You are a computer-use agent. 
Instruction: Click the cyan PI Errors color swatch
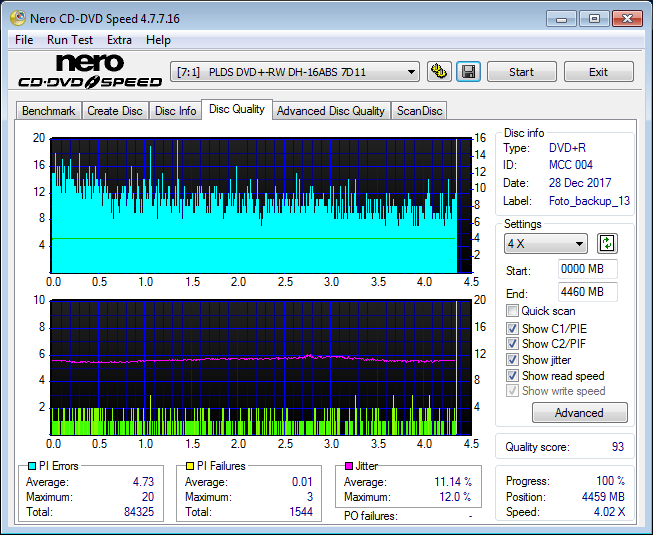[x=32, y=466]
